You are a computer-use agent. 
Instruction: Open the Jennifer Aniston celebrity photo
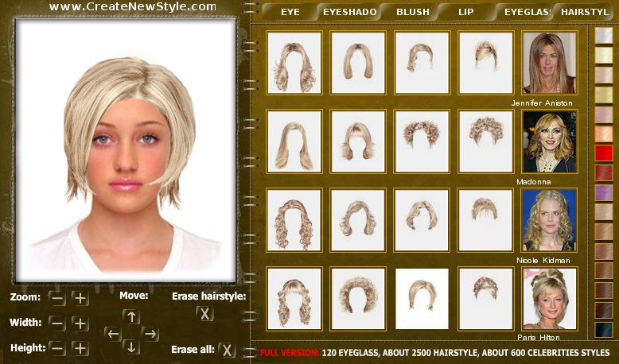coord(550,63)
